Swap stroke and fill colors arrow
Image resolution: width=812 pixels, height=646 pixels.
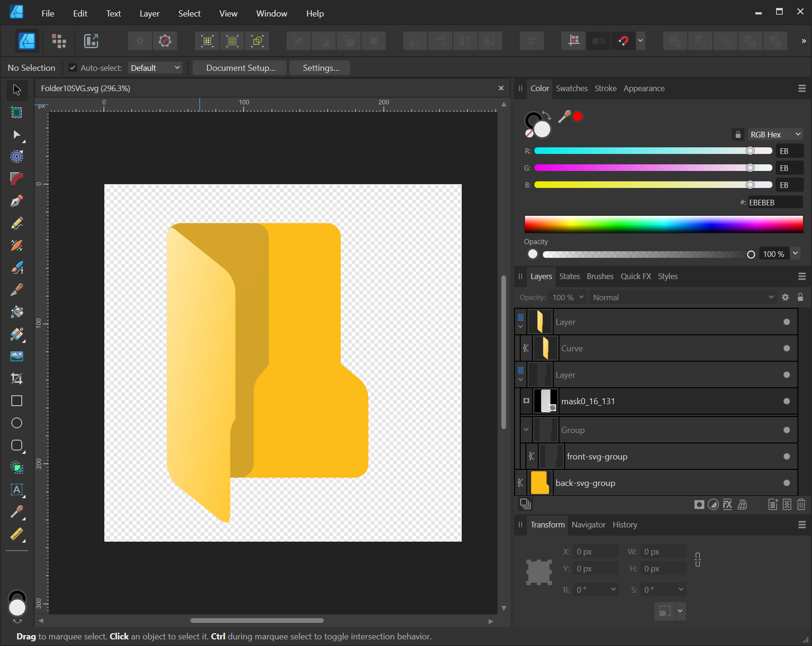(546, 115)
